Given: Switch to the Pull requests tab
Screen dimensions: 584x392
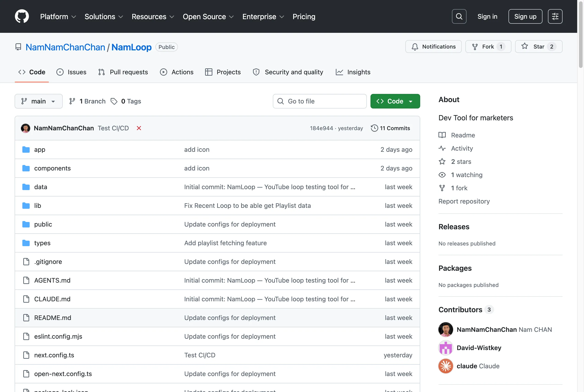Looking at the screenshot, I should [123, 72].
